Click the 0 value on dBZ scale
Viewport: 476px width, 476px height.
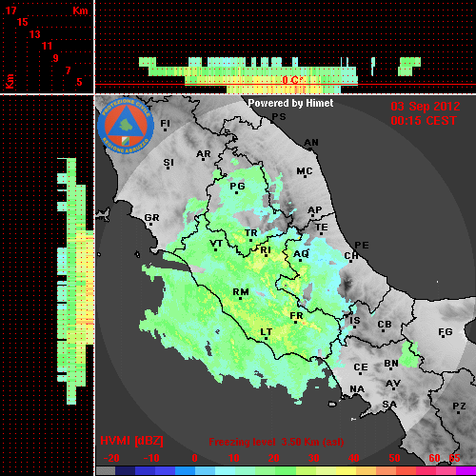click(x=194, y=458)
